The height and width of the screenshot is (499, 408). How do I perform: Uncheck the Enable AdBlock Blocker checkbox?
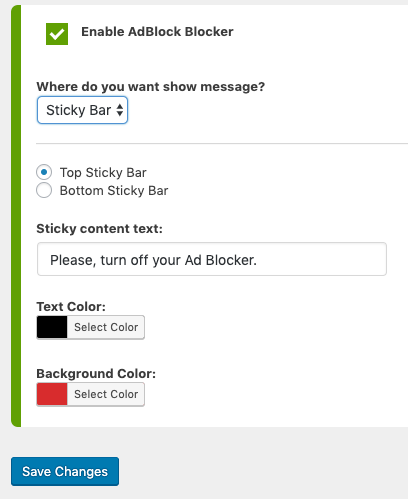point(57,34)
